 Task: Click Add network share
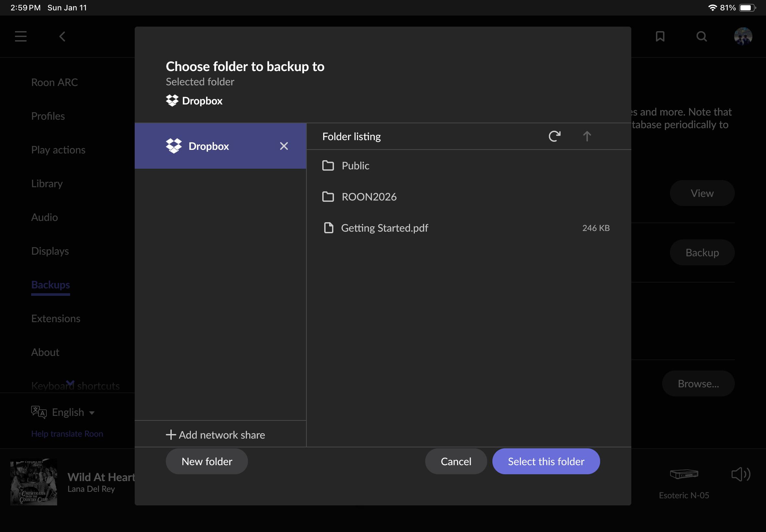(x=216, y=435)
